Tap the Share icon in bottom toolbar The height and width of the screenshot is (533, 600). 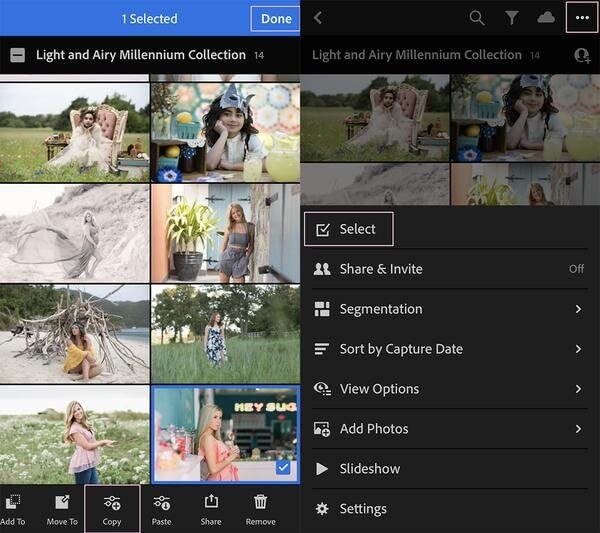point(211,501)
